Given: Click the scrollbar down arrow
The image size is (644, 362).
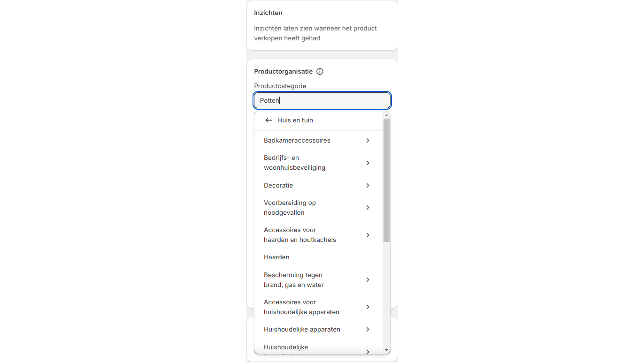Looking at the screenshot, I should tap(387, 350).
